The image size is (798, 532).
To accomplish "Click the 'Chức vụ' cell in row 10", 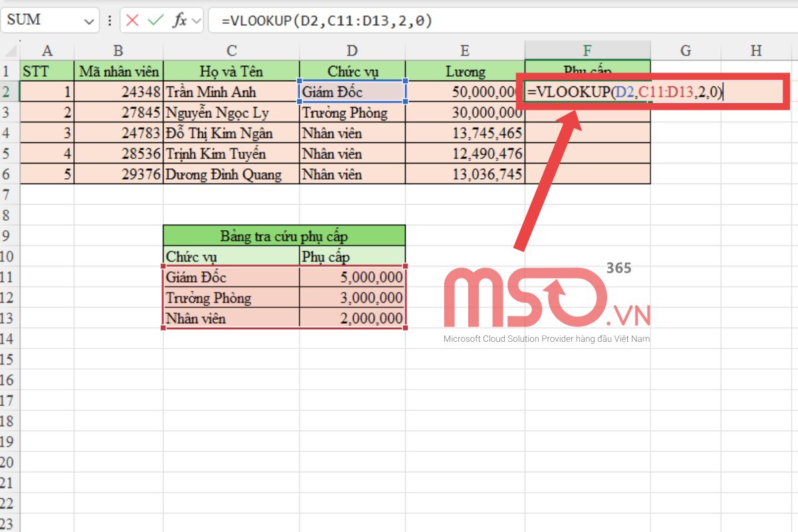I will (231, 257).
